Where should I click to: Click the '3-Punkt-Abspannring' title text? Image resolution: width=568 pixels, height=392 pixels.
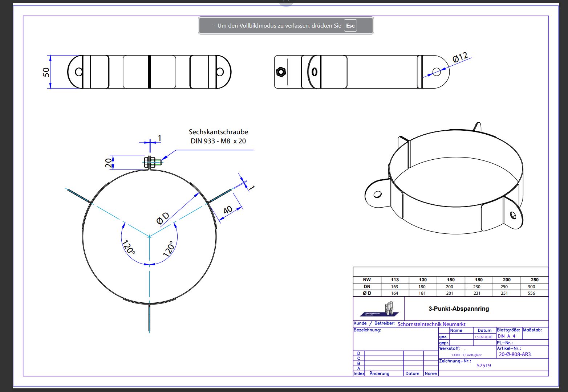click(x=459, y=309)
